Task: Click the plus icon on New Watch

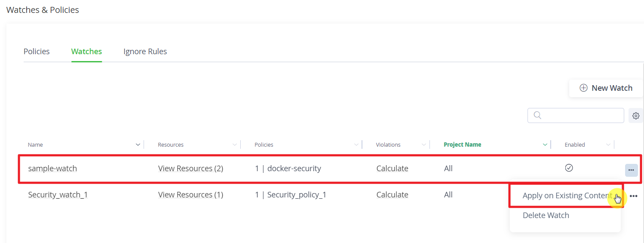Action: point(583,88)
